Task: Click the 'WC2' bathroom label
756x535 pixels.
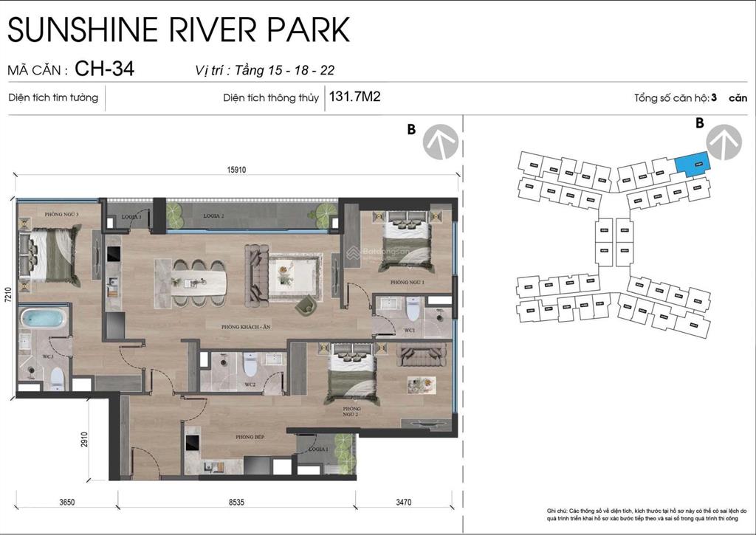Action: [250, 384]
